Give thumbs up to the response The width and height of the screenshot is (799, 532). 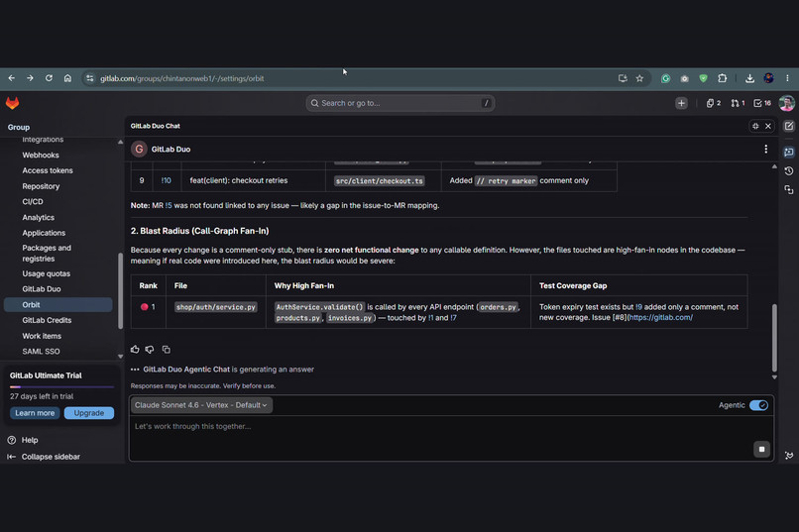pyautogui.click(x=135, y=350)
